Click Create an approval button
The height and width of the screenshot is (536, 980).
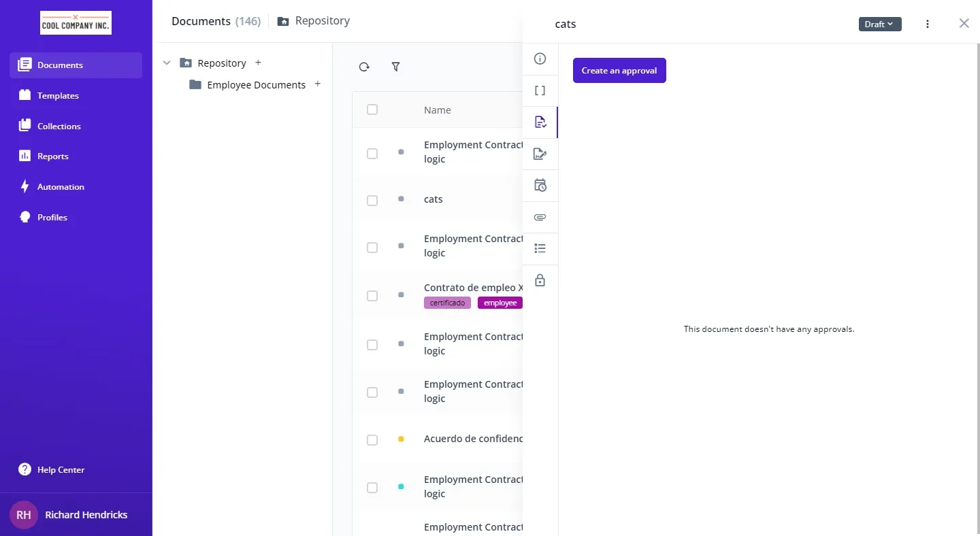point(619,71)
